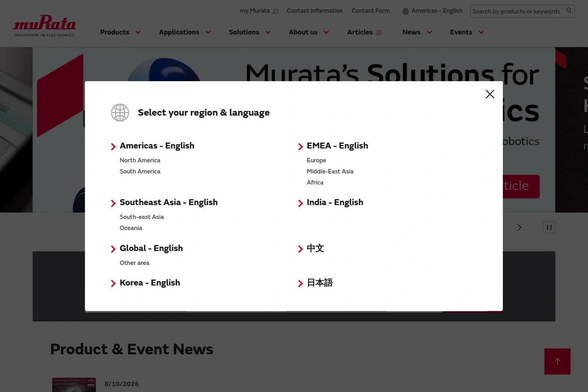Screen dimensions: 588x392
Task: Click the external-link icon next to my Murata
Action: [275, 11]
